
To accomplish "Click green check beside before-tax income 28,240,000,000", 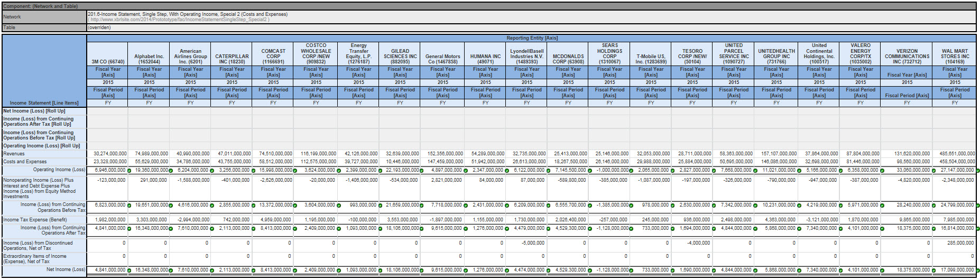I will coord(935,206).
